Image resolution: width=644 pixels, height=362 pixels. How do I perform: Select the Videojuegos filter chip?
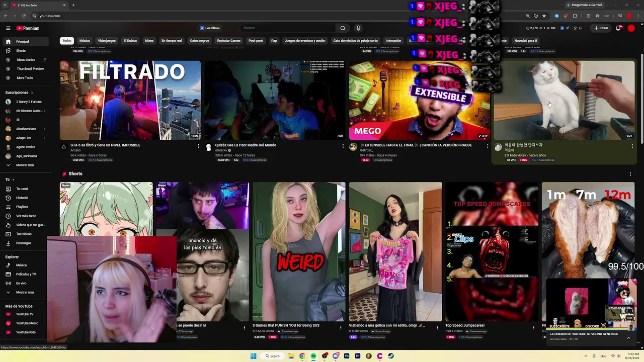(107, 41)
